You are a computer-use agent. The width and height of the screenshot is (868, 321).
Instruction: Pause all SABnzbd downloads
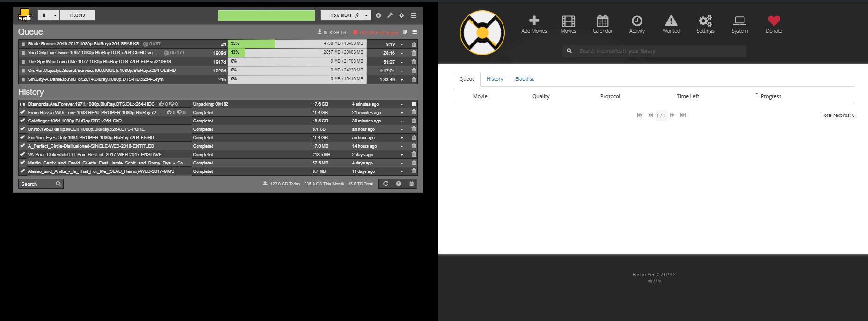[44, 15]
